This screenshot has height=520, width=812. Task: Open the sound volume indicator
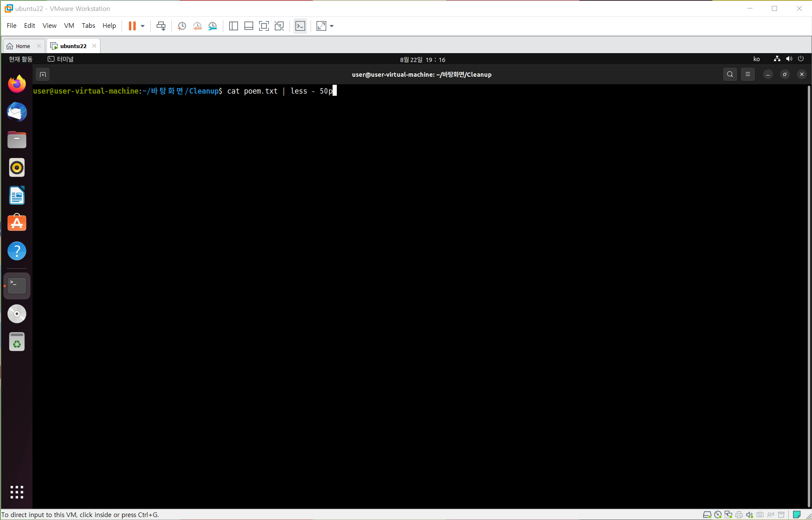pos(789,59)
